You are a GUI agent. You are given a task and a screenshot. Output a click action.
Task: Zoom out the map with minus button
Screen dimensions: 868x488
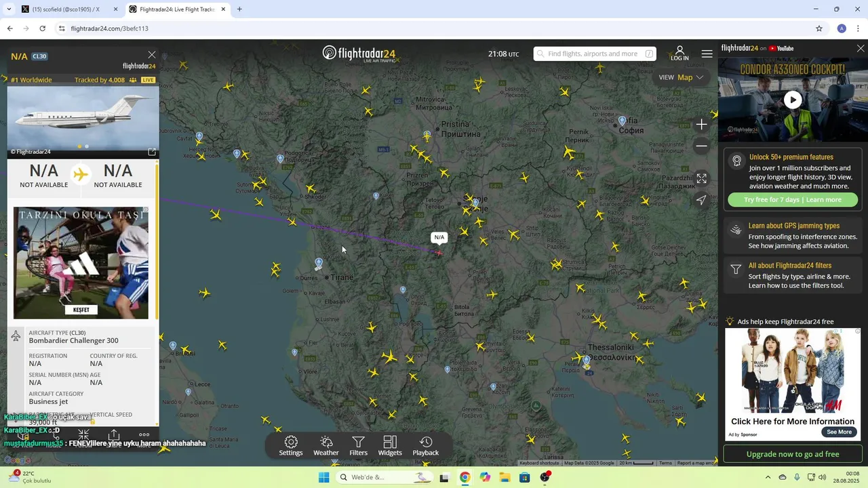pyautogui.click(x=702, y=146)
